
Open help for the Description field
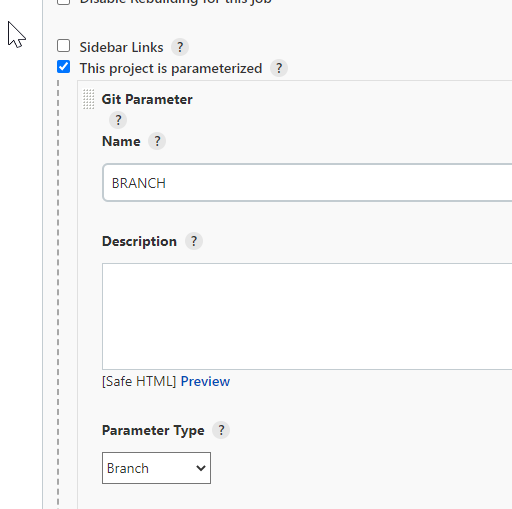pos(194,241)
